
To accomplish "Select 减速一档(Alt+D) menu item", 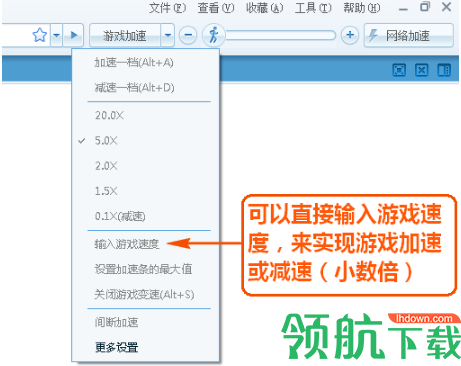I will coord(146,88).
